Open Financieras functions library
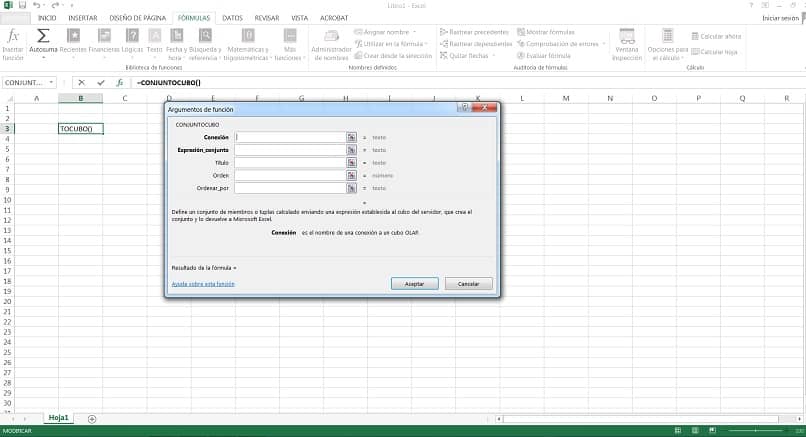This screenshot has width=806, height=437. click(104, 36)
